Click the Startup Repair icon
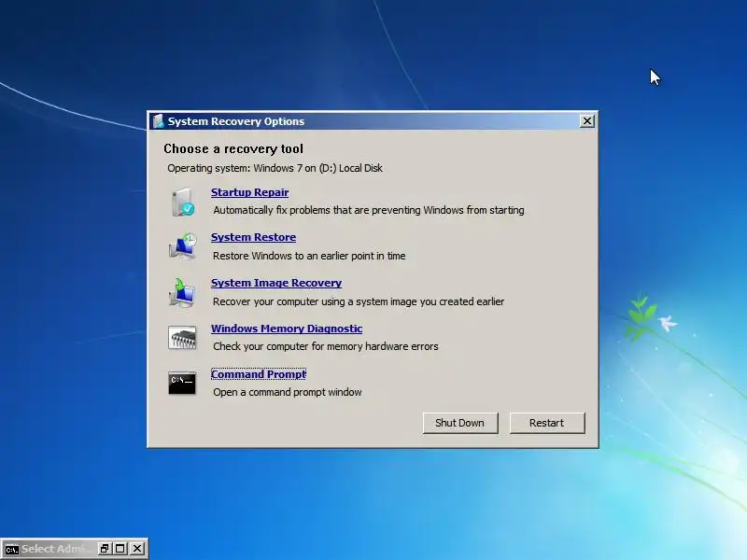Image resolution: width=747 pixels, height=560 pixels. coord(182,202)
